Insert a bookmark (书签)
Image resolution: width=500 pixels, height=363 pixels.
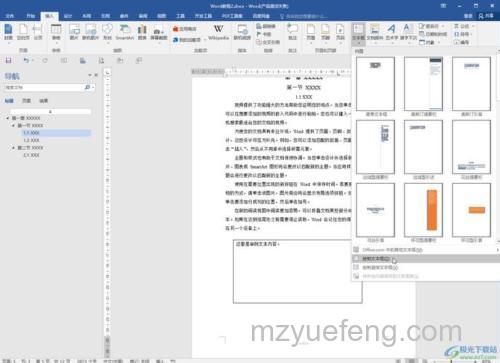(264, 34)
